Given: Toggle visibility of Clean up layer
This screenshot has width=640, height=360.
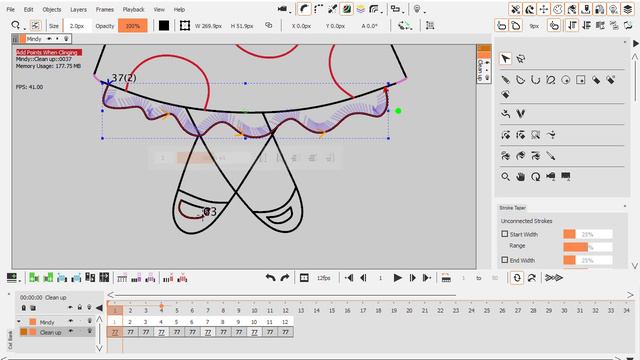Looking at the screenshot, I should 71,331.
